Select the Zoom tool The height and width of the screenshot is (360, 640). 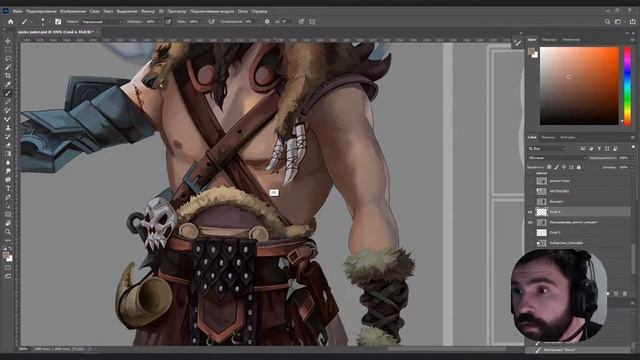click(8, 232)
